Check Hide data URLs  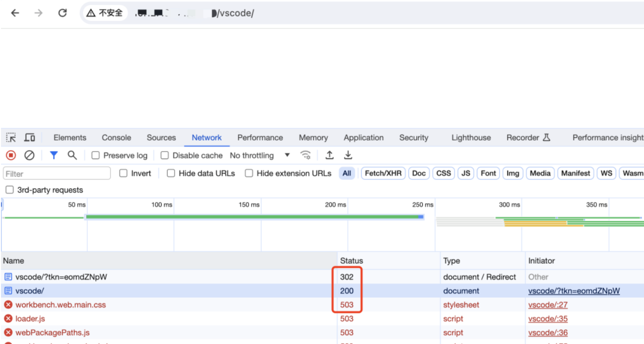click(x=171, y=173)
